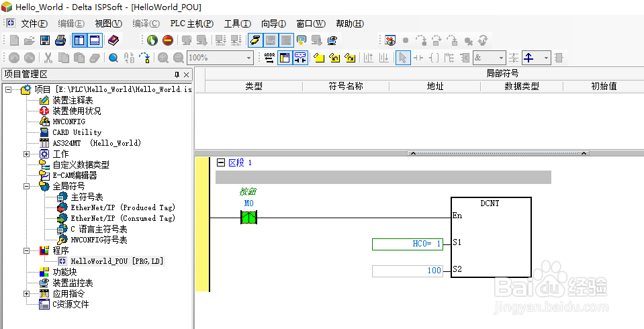Open the 窗口(W) menu
Viewport: 644px width, 329px height.
(311, 23)
